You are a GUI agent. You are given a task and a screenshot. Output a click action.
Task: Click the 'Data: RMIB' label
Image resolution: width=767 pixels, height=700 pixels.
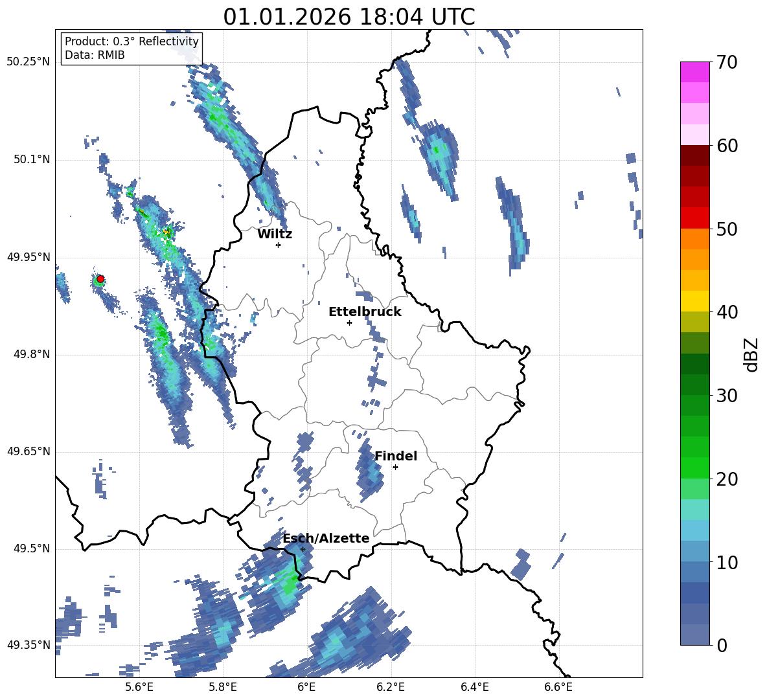click(x=95, y=55)
